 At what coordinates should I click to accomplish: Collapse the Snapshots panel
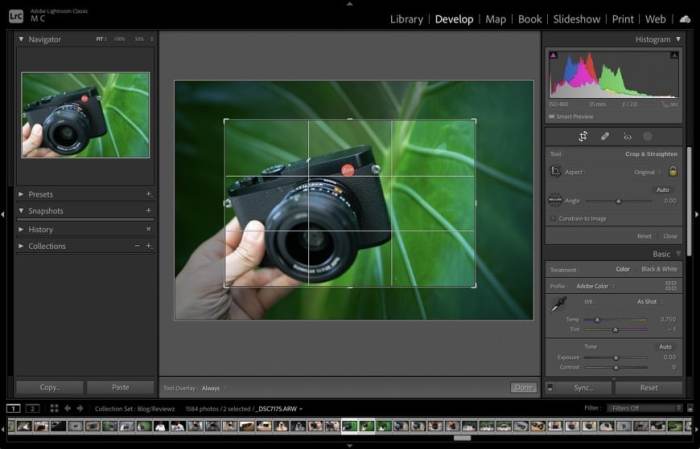21,211
